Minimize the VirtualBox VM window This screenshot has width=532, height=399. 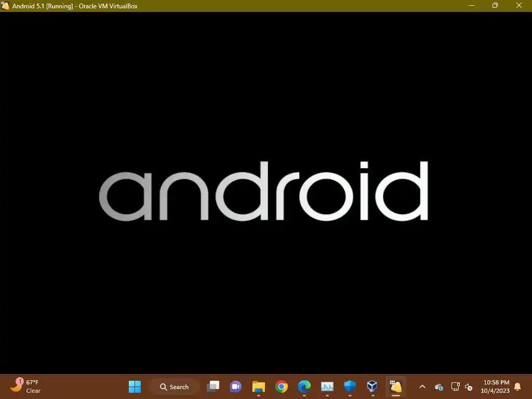point(472,5)
